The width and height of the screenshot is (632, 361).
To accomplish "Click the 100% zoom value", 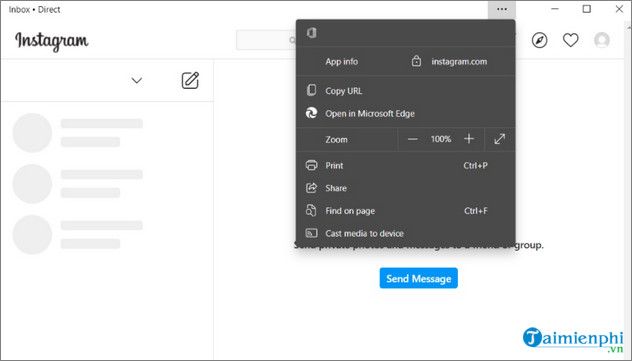I will pos(441,139).
